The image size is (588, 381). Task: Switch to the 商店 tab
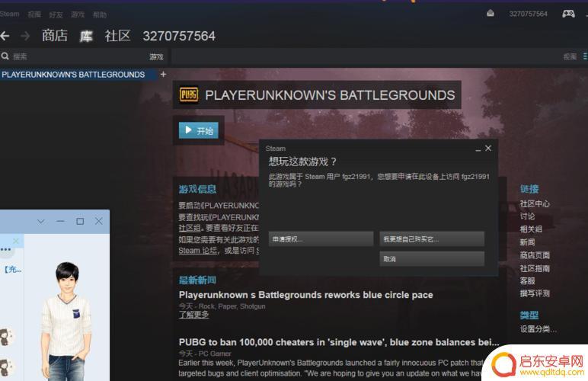pos(54,36)
